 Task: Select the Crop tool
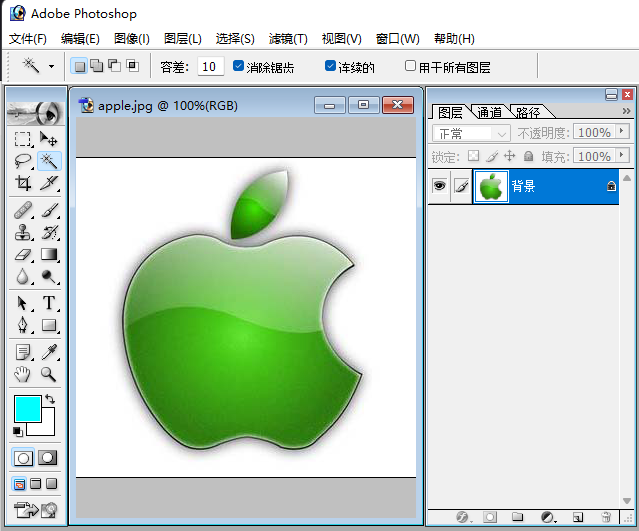tap(22, 183)
